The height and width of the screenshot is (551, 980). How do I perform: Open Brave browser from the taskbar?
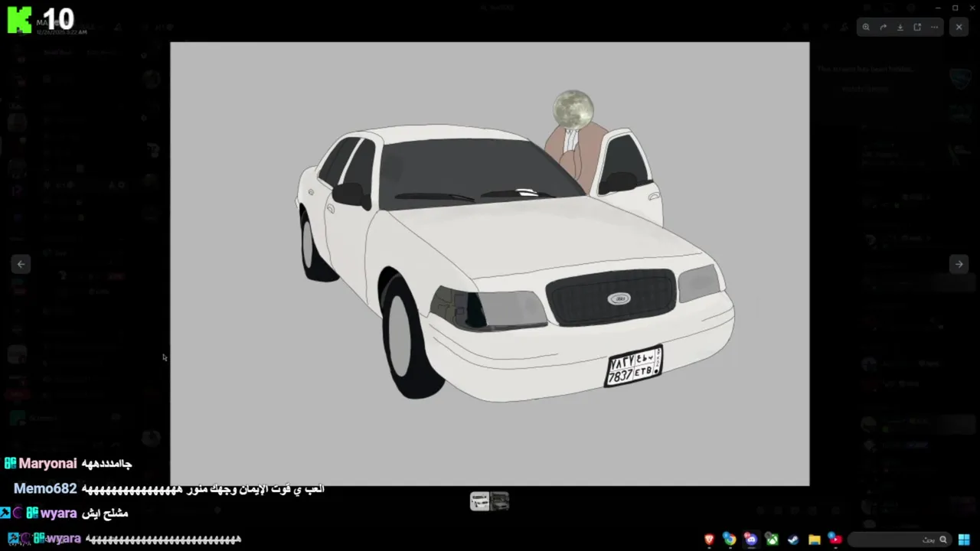coord(709,540)
